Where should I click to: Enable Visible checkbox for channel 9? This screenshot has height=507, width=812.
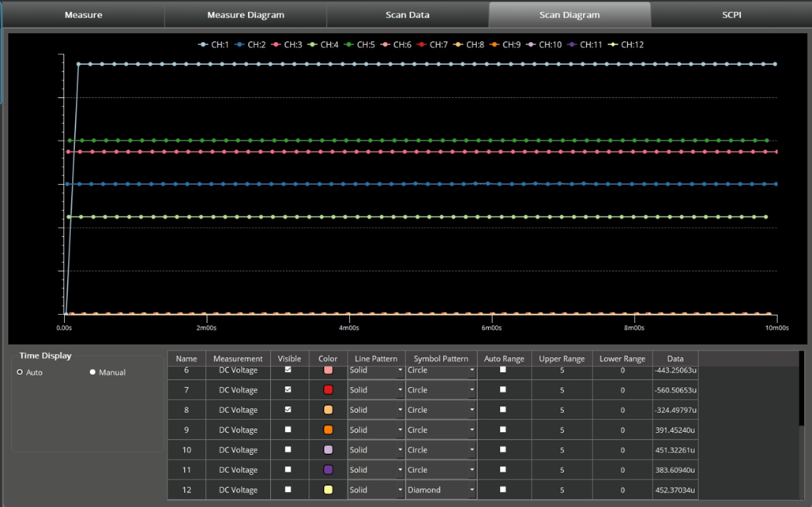(288, 430)
